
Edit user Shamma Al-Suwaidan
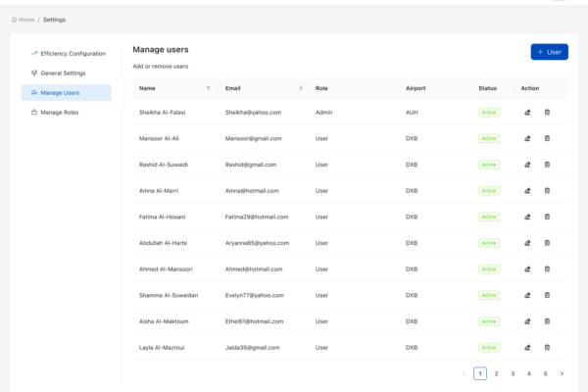(527, 295)
